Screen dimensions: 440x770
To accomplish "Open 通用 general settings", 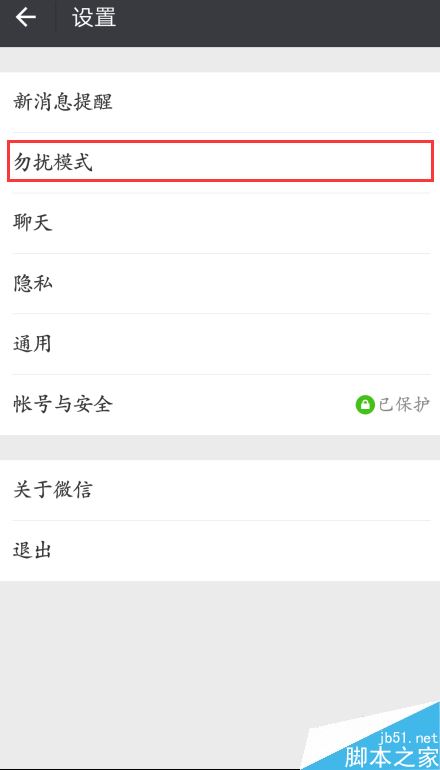I will click(x=220, y=344).
